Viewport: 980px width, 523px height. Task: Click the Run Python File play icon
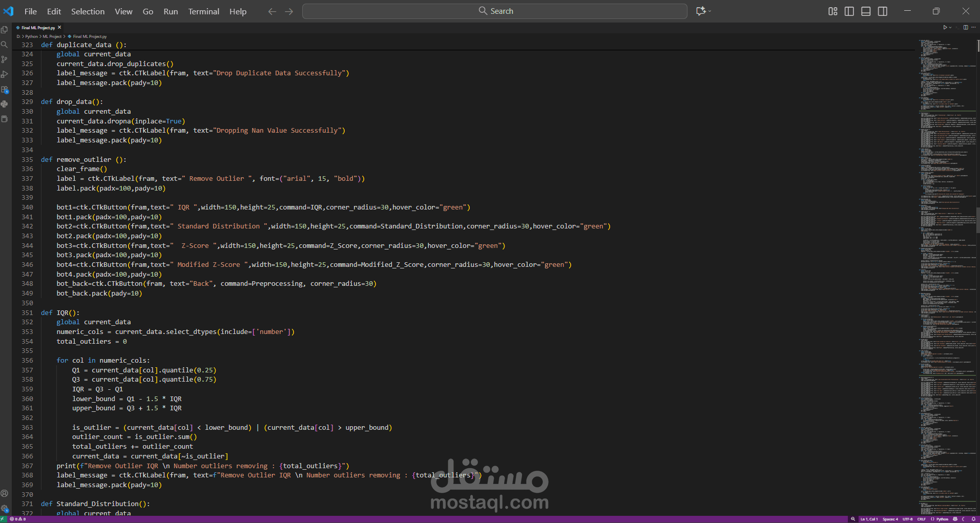945,28
